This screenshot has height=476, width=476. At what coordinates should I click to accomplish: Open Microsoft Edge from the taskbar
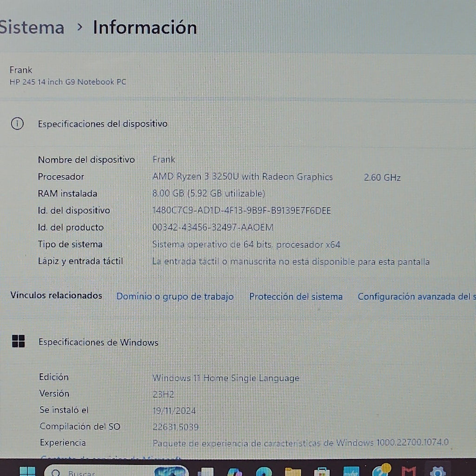pos(264,472)
